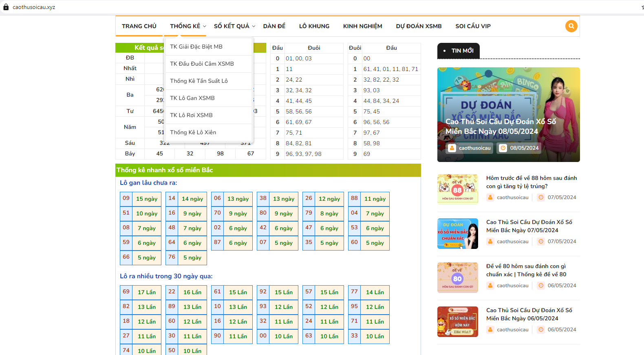
Task: Click author icon beside 'Hôm trước đề về 88' article
Action: click(x=490, y=197)
